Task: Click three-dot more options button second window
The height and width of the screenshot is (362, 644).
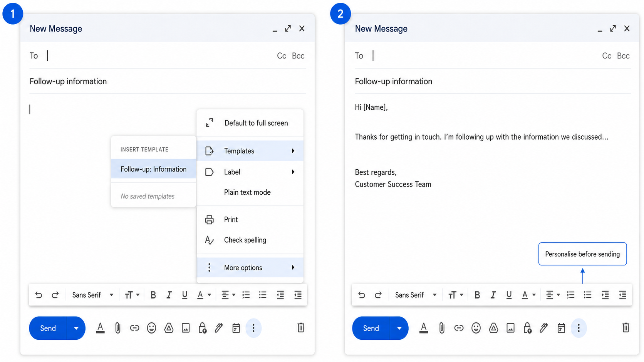Action: tap(579, 328)
